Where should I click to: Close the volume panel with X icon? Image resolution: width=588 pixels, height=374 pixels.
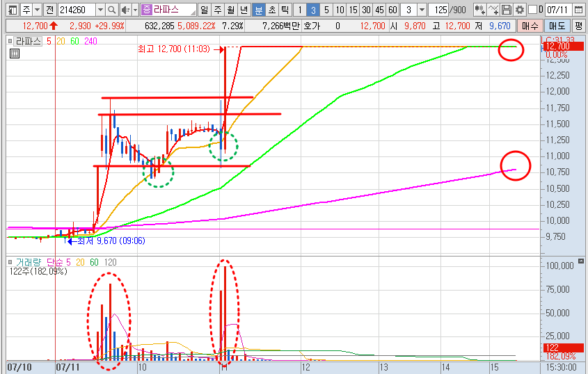(581, 261)
